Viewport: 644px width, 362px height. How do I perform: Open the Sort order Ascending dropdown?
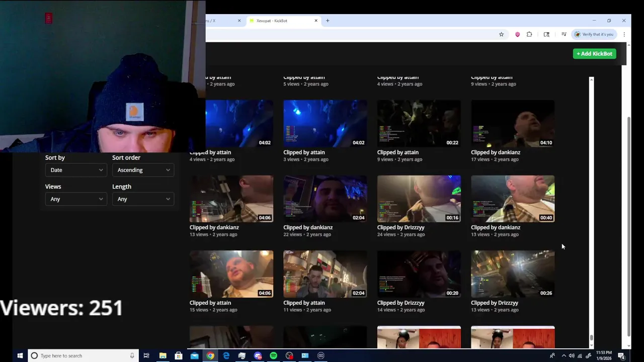[x=143, y=170]
